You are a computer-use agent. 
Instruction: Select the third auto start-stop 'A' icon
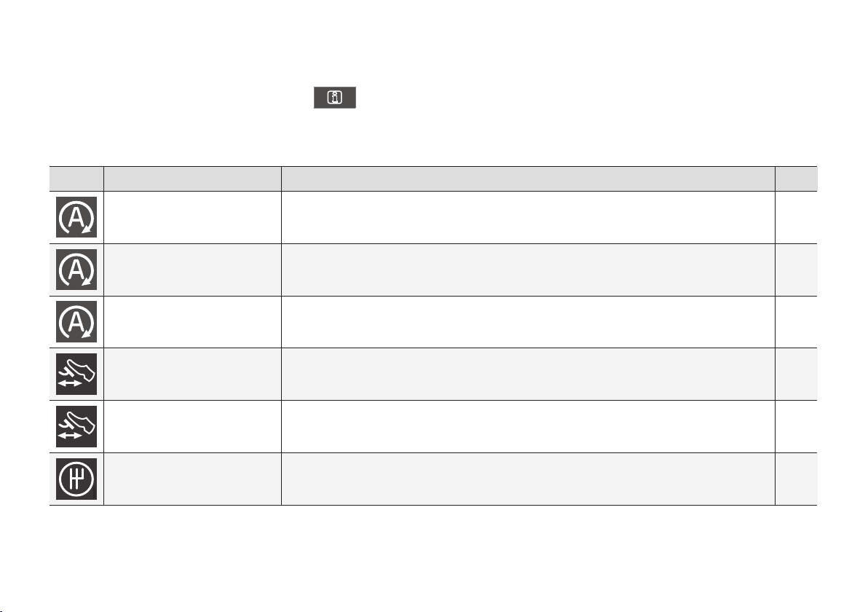pos(76,322)
